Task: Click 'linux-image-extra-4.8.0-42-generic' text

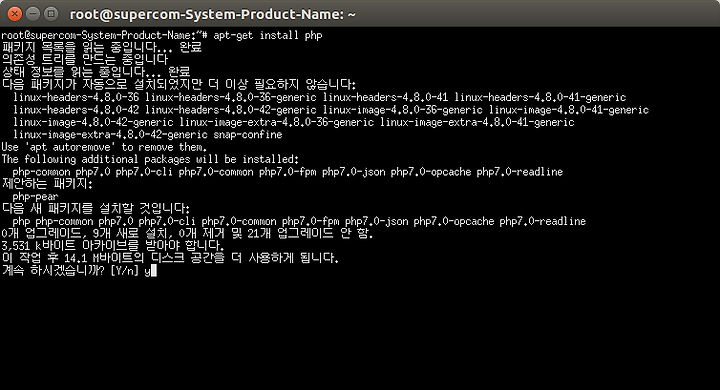Action: click(110, 135)
